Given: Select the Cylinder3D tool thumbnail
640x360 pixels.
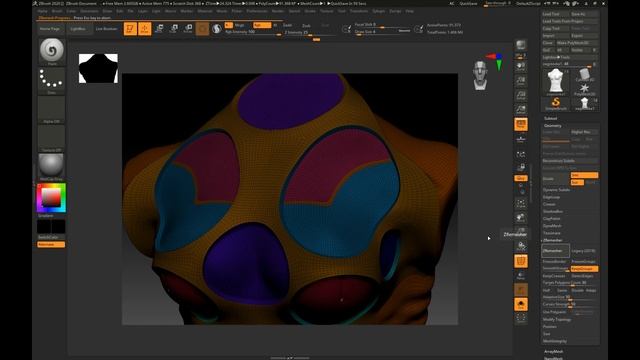Looking at the screenshot, I should [x=584, y=75].
